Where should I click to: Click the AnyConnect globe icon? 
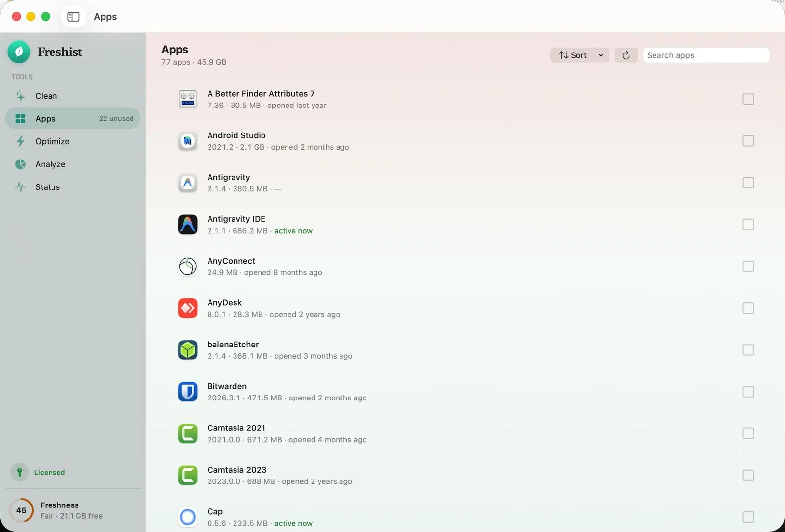pyautogui.click(x=187, y=266)
